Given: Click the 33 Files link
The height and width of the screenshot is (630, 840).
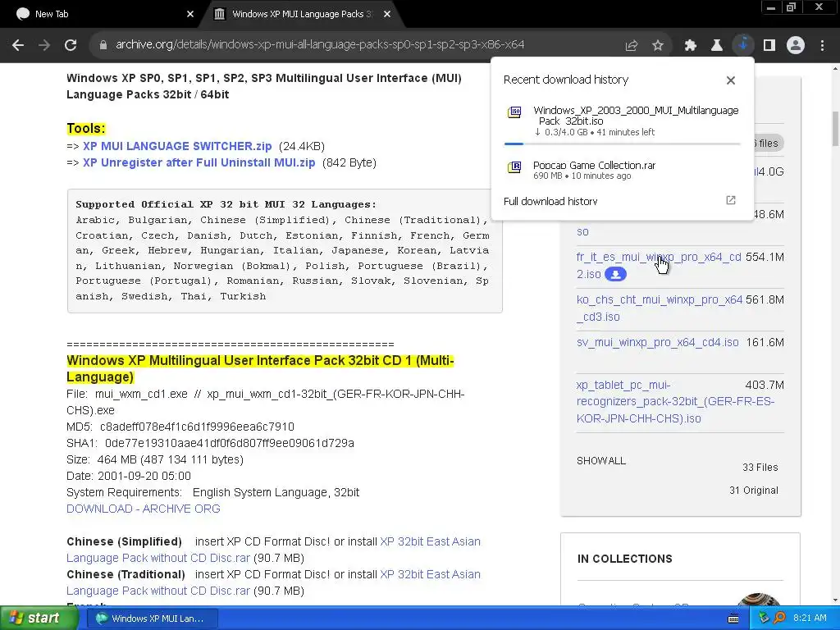Looking at the screenshot, I should (x=760, y=468).
